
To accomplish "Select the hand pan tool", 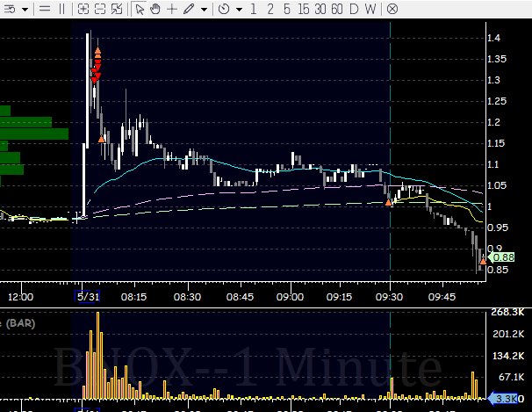I will click(x=155, y=9).
